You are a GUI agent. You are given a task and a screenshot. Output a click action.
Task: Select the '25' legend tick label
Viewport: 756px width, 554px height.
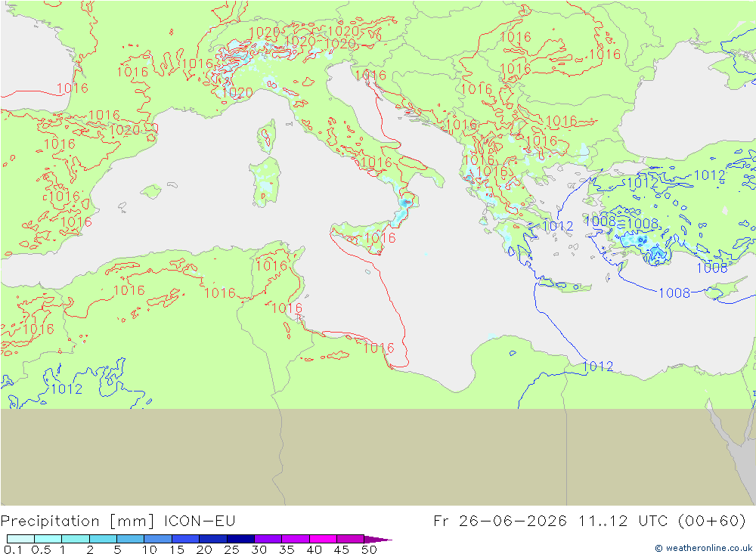231,549
